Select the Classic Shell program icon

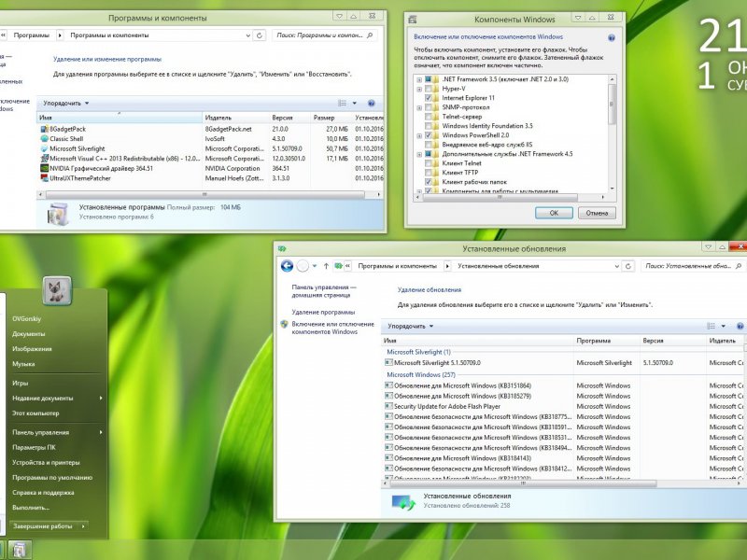pos(44,138)
